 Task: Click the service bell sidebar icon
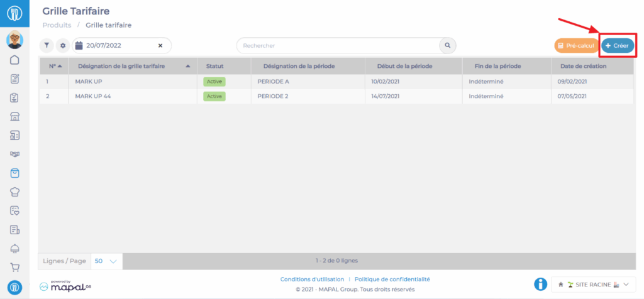pyautogui.click(x=14, y=248)
